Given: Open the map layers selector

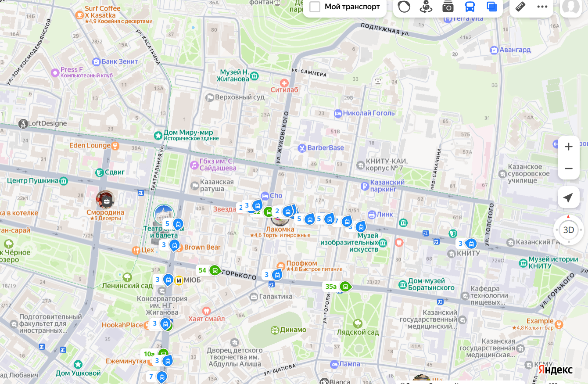Looking at the screenshot, I should tap(492, 7).
